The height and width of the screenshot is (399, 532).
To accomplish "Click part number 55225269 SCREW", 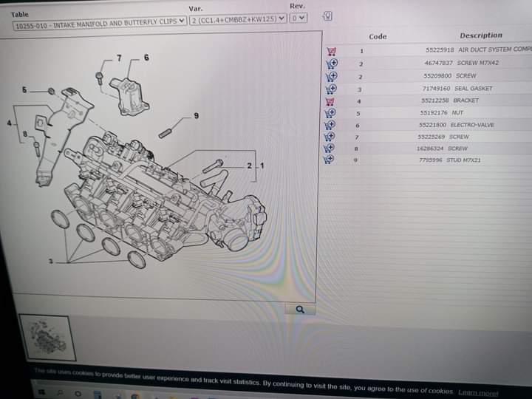I will tap(431, 137).
